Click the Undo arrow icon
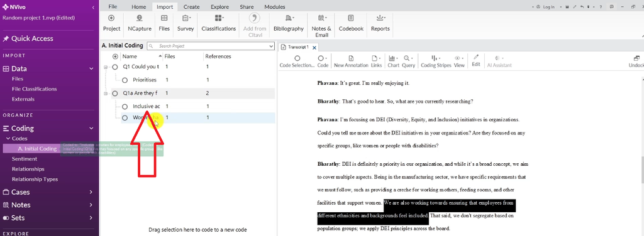This screenshot has width=644, height=236. (582, 7)
